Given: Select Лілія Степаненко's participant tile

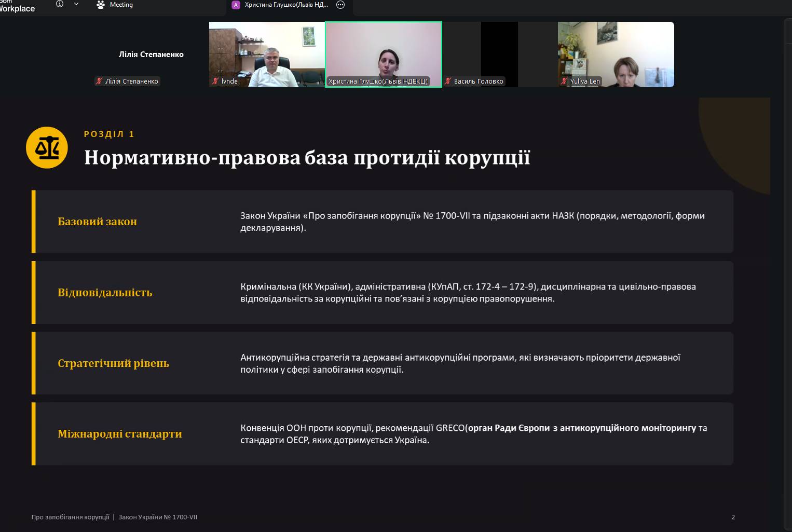Looking at the screenshot, I should click(151, 54).
